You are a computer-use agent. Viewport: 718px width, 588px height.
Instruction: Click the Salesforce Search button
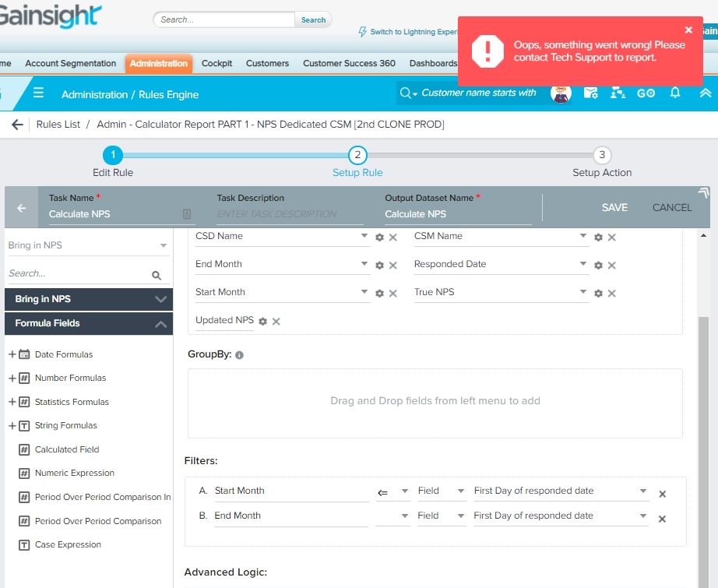click(x=313, y=19)
